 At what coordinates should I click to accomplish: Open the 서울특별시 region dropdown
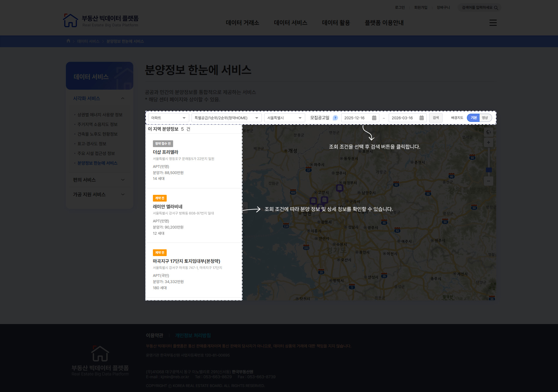click(x=284, y=118)
